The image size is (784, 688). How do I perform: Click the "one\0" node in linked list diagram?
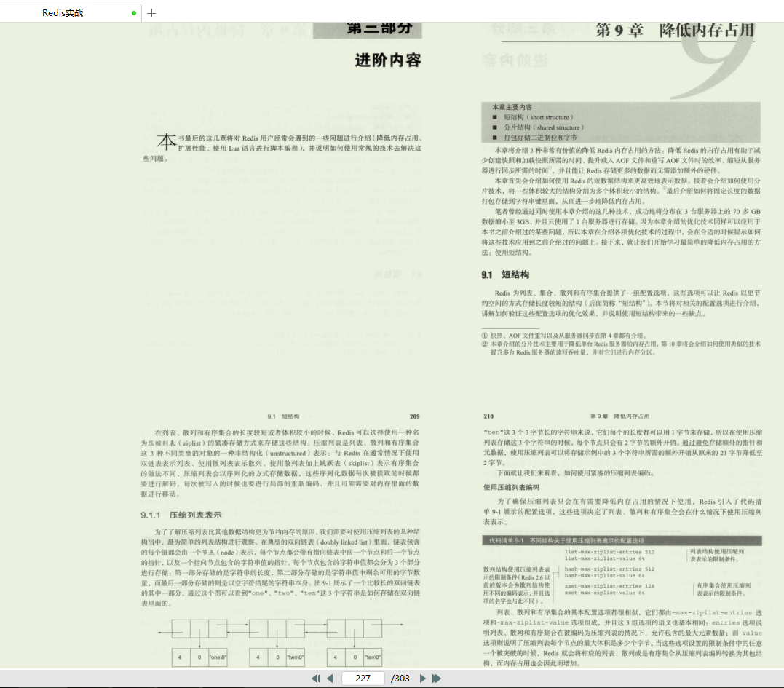[x=218, y=657]
